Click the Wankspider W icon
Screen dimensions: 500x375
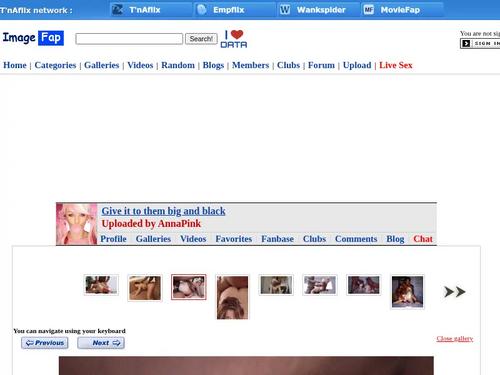[285, 10]
